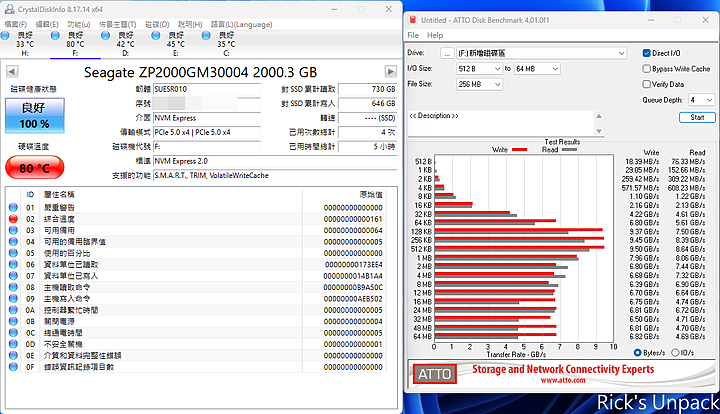Open the 編輯(E) menu in CrystalDiskInfo
This screenshot has width=720, height=414.
pos(47,24)
